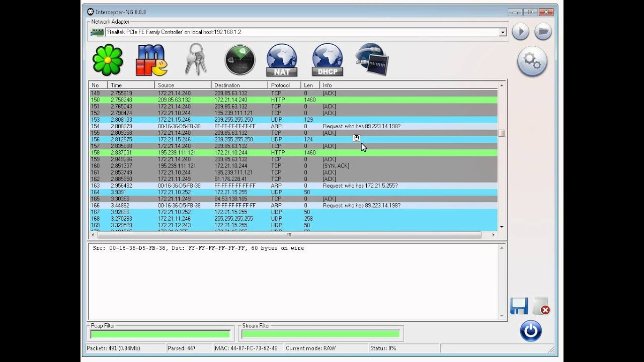
Task: Click details pane scroll up arrow
Action: [502, 247]
